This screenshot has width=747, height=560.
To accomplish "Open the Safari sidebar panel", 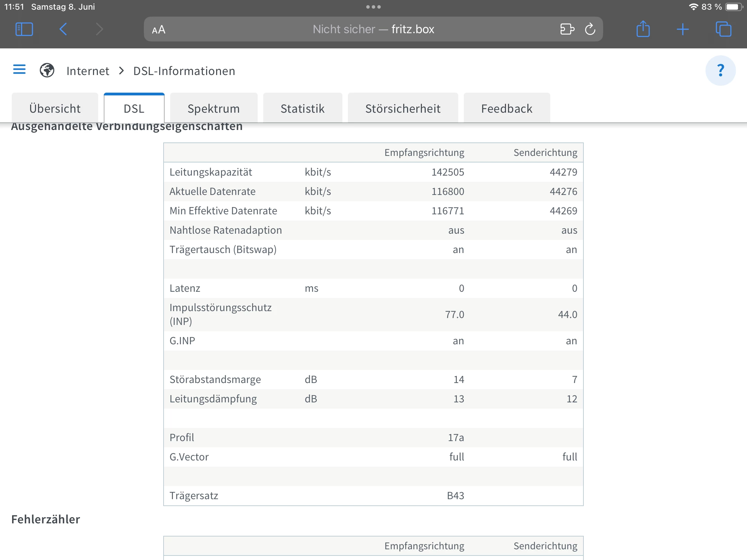I will 24,29.
